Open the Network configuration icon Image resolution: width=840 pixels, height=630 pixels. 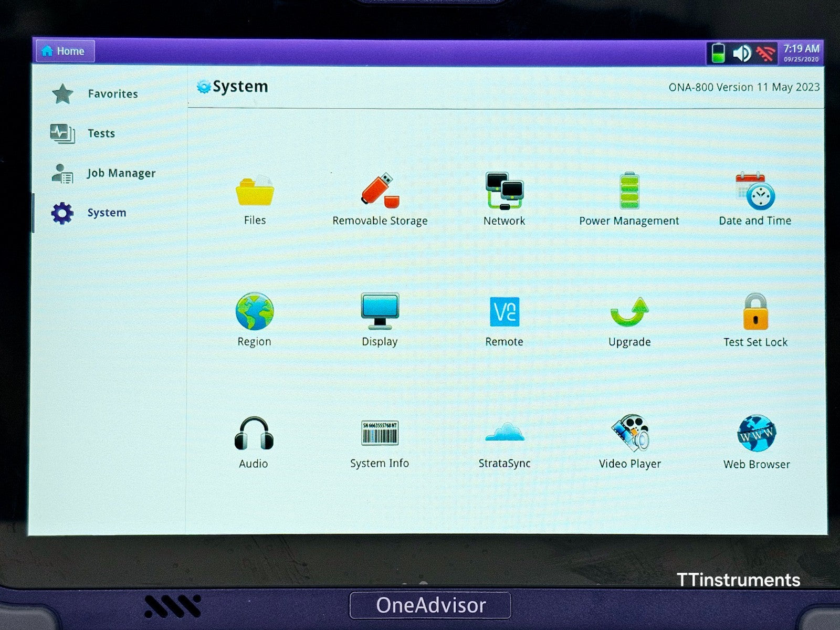click(x=504, y=191)
